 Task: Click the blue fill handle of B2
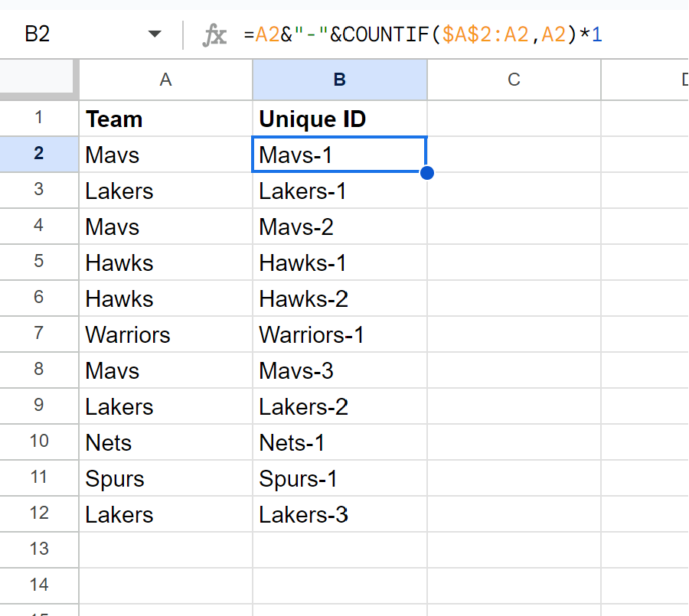pyautogui.click(x=427, y=173)
